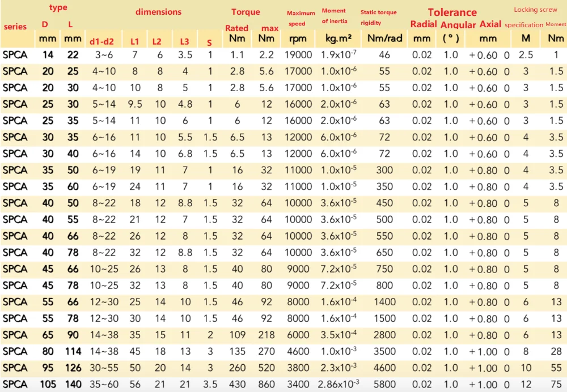
Task: Click the L value 114
Action: pyautogui.click(x=73, y=352)
